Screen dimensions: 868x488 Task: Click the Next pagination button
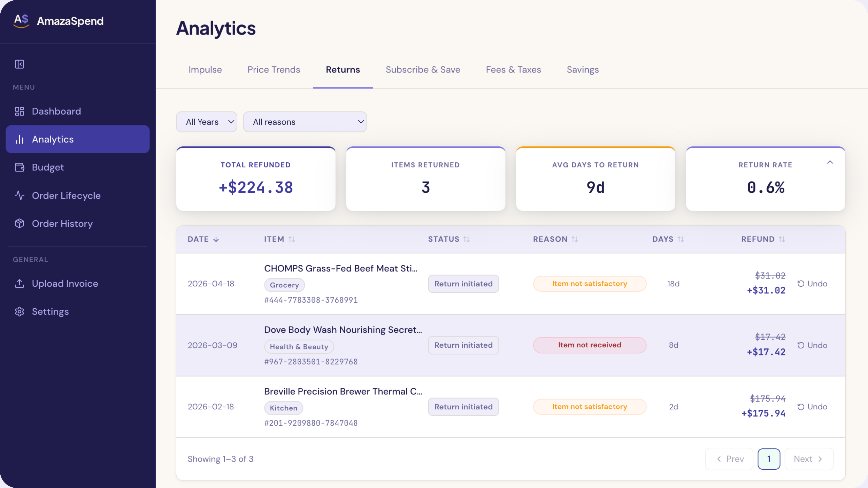808,459
